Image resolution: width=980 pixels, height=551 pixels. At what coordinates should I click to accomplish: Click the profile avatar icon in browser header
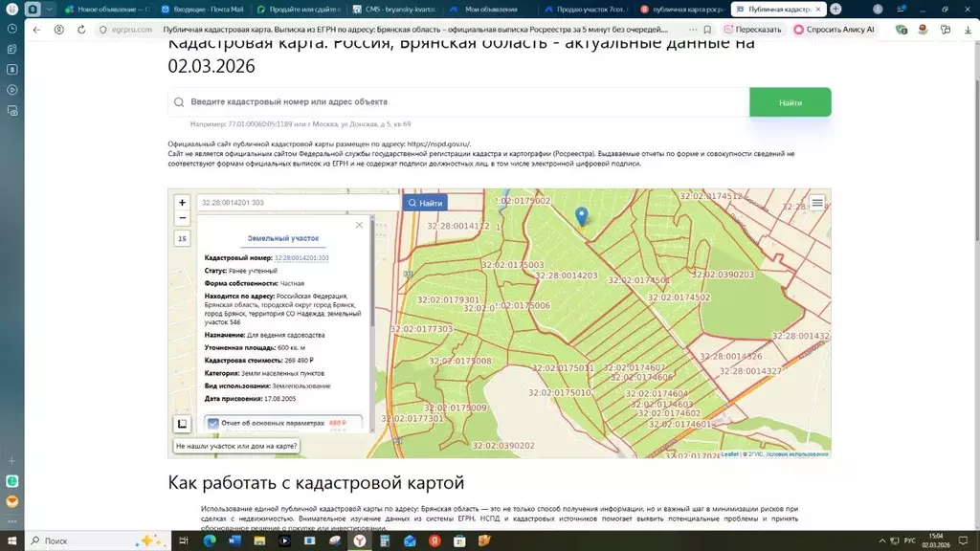[x=924, y=30]
